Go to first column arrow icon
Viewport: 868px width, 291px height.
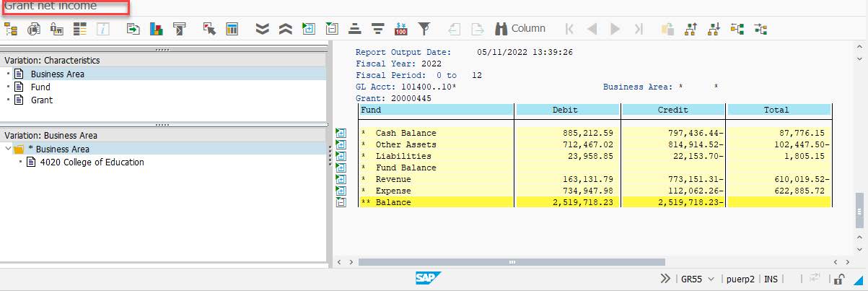[570, 29]
